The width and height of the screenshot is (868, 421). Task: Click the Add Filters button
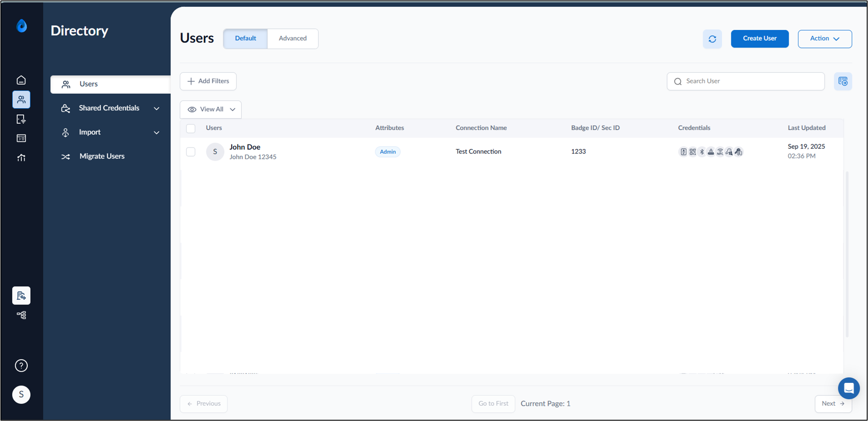coord(208,81)
